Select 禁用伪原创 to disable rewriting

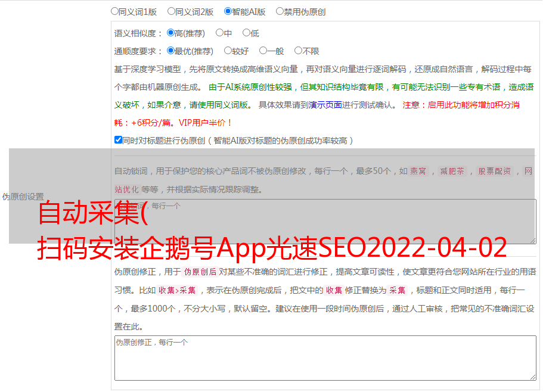(280, 11)
